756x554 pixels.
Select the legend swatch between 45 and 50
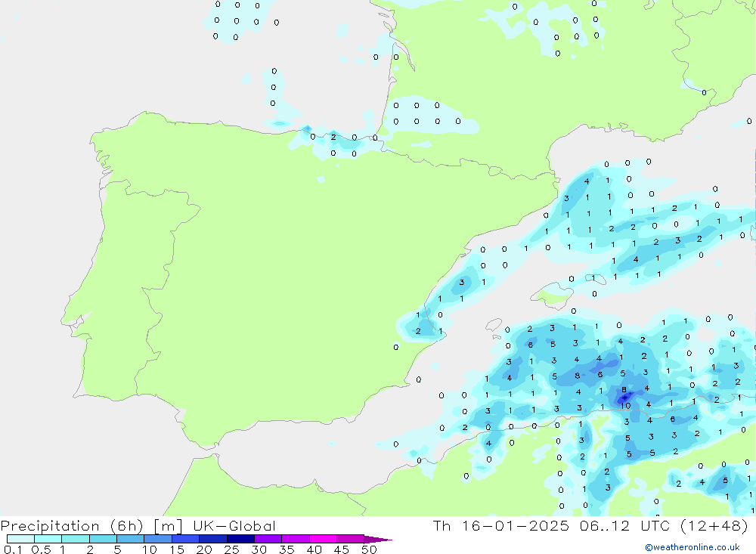click(350, 539)
